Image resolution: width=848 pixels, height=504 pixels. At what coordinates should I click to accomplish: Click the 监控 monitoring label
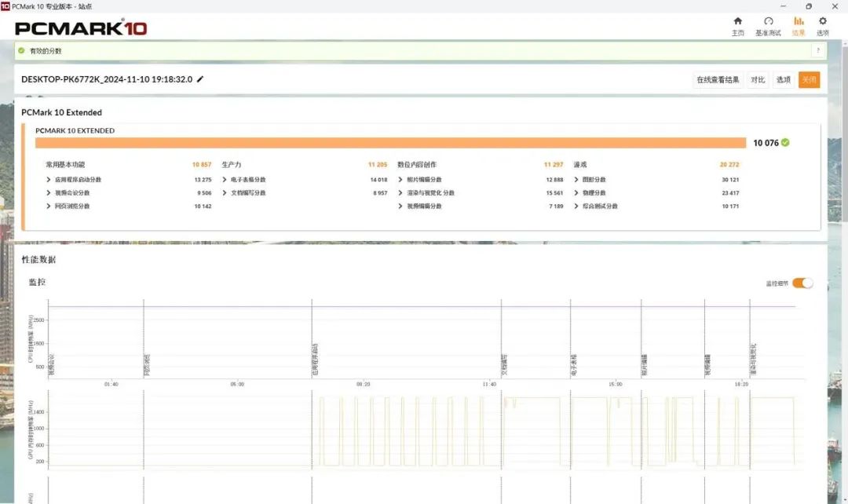click(38, 282)
